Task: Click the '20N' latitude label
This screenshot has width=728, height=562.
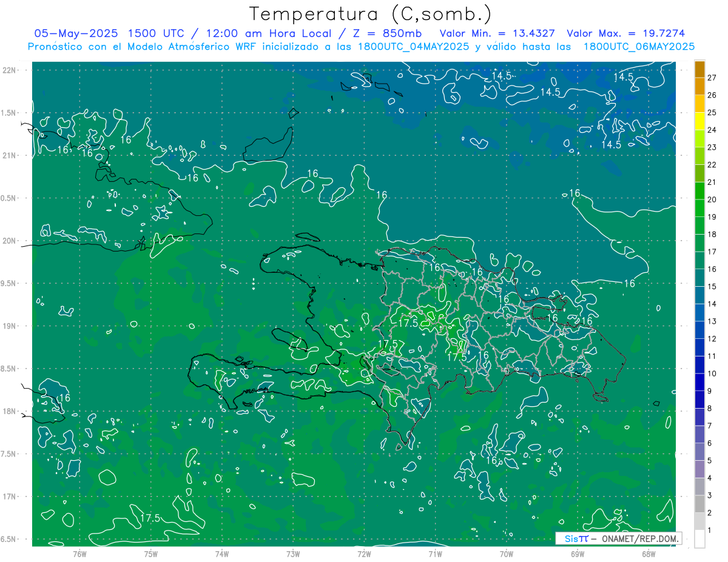Action: [x=10, y=241]
